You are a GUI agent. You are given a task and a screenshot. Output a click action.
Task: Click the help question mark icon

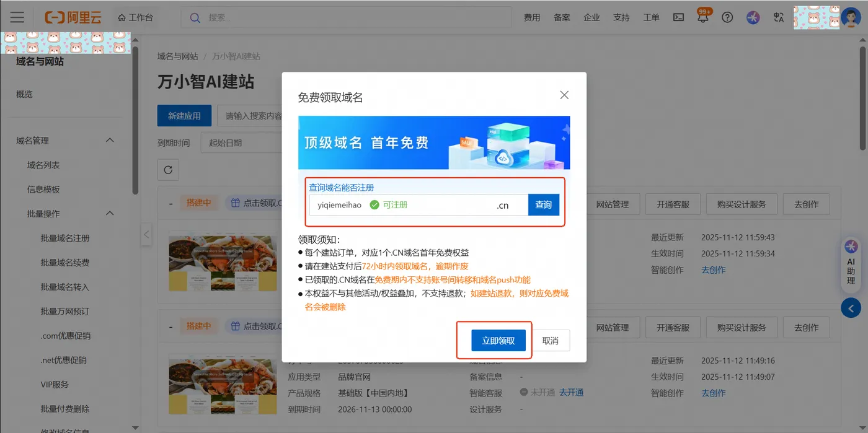click(727, 17)
